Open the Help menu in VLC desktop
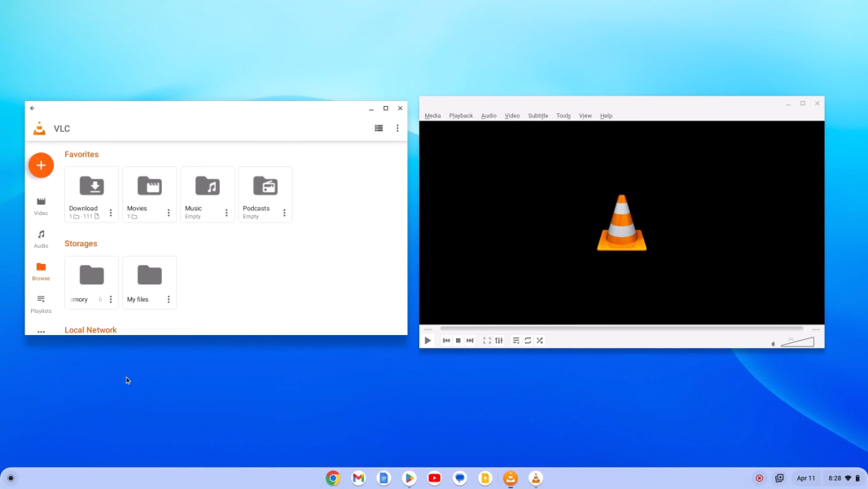The height and width of the screenshot is (489, 868). pos(606,116)
